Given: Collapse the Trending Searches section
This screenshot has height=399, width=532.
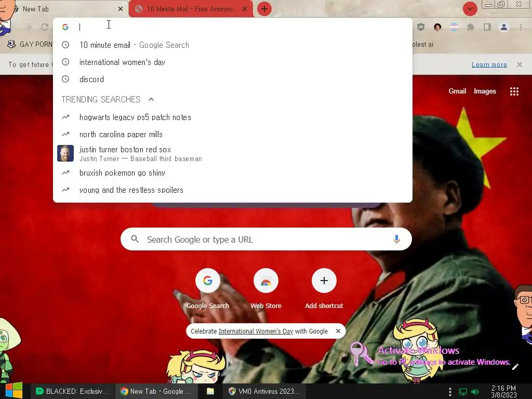Looking at the screenshot, I should click(x=151, y=99).
